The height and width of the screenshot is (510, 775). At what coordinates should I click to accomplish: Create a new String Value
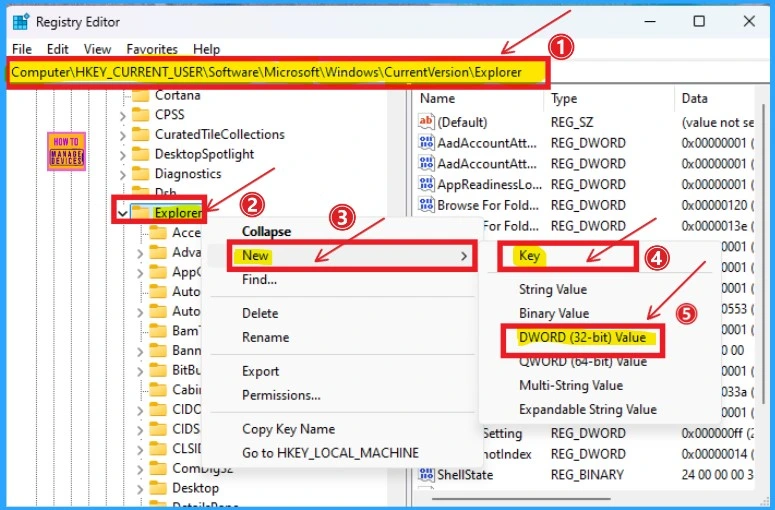coord(553,289)
